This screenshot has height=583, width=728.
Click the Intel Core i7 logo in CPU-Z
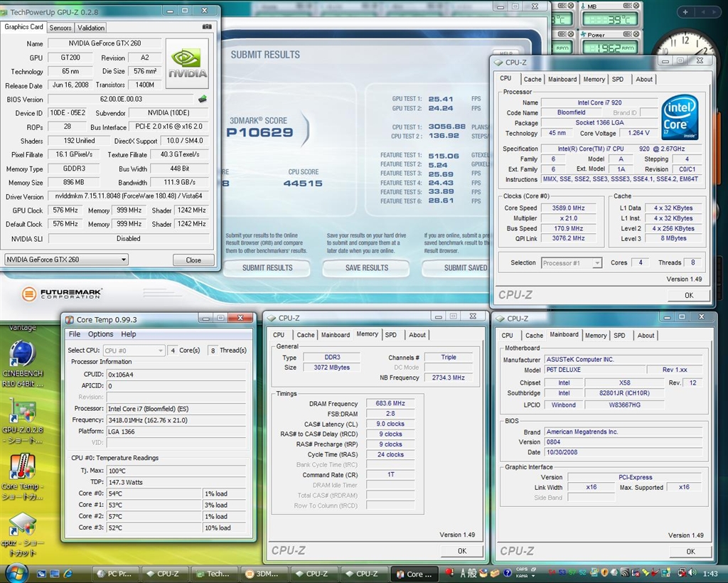click(679, 118)
